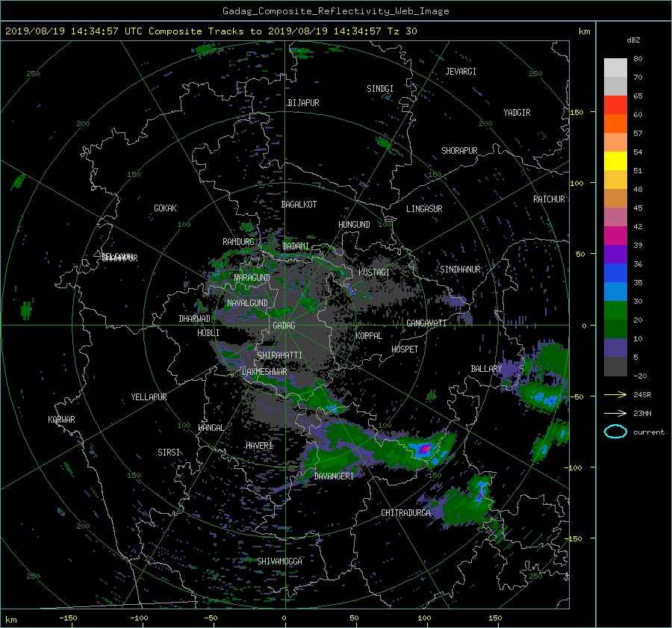The height and width of the screenshot is (628, 672).
Task: Click the HUBLI city label
Action: (x=208, y=333)
